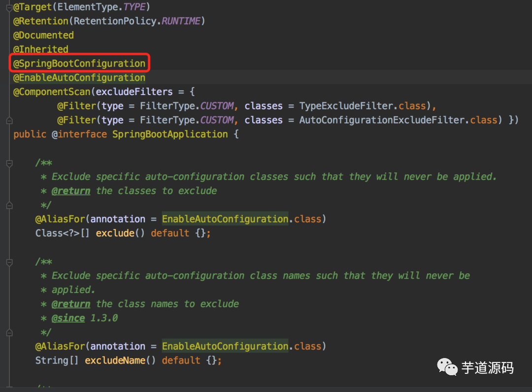532x392 pixels.
Task: Click the @Retention annotation name
Action: tap(41, 21)
